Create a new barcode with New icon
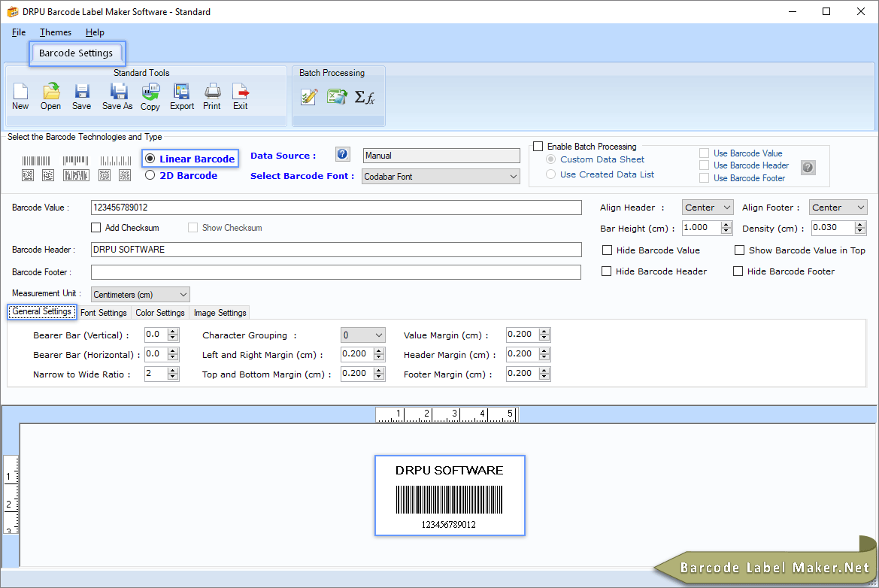 coord(20,96)
